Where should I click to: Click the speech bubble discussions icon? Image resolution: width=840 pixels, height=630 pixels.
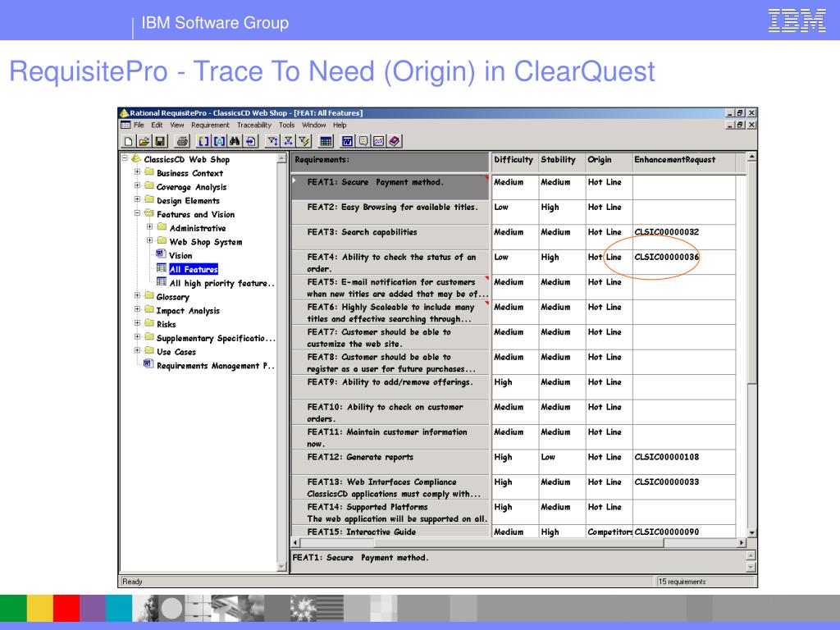(363, 141)
